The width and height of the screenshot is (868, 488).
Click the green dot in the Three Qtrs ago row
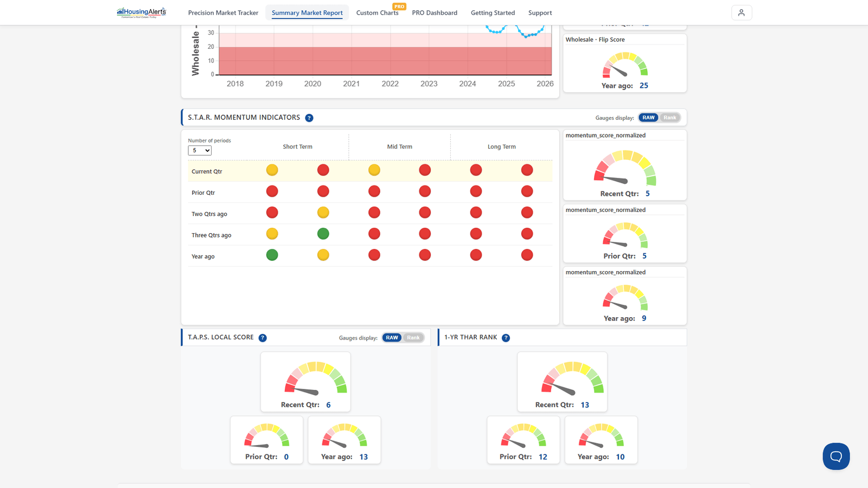[323, 234]
